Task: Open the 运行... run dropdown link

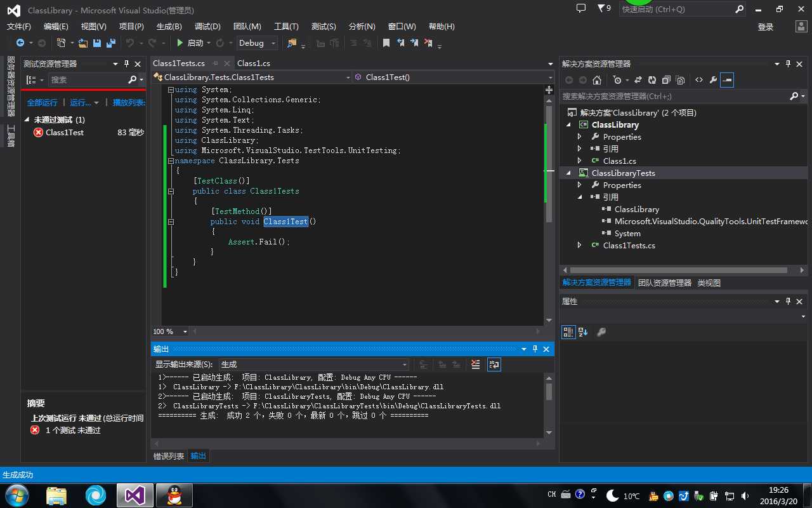Action: coord(84,103)
